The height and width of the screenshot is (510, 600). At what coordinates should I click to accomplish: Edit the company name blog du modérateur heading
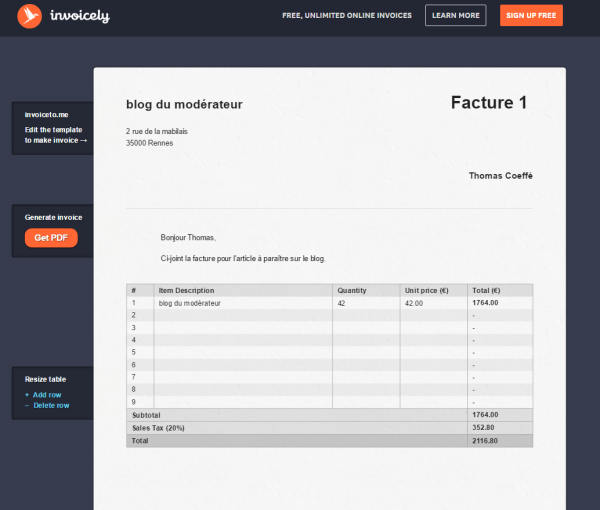point(184,104)
